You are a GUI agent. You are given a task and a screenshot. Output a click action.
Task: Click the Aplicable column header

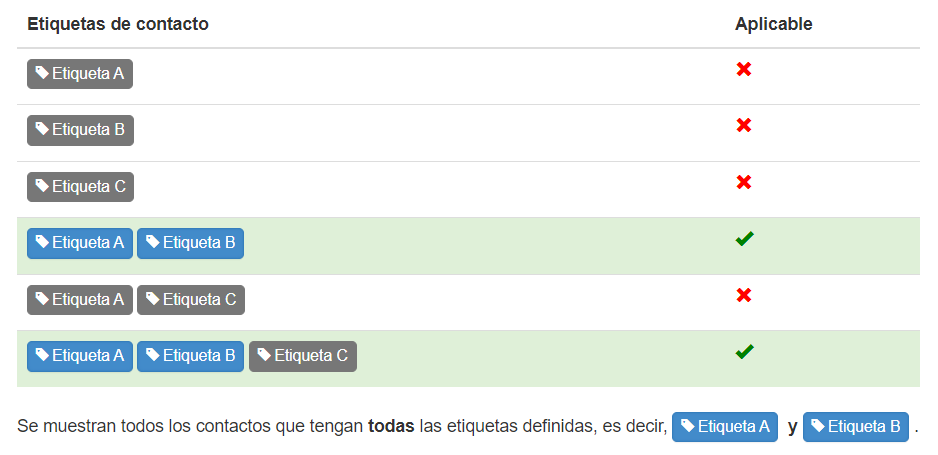click(x=773, y=24)
